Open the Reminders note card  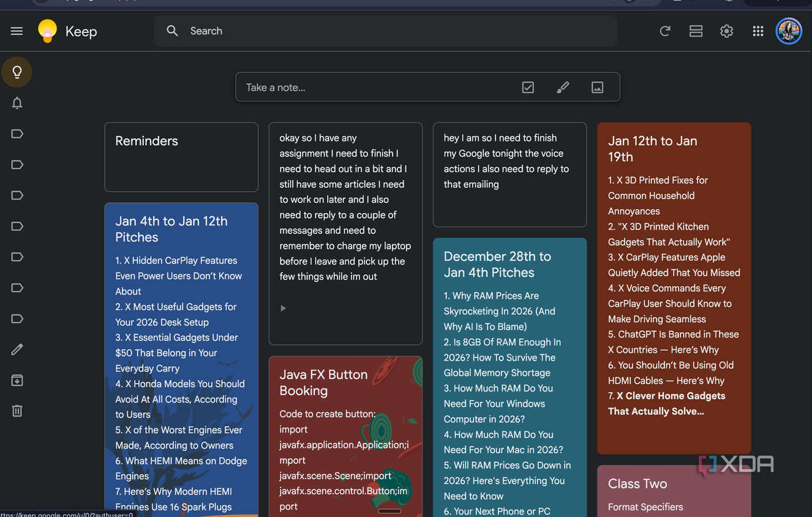181,157
